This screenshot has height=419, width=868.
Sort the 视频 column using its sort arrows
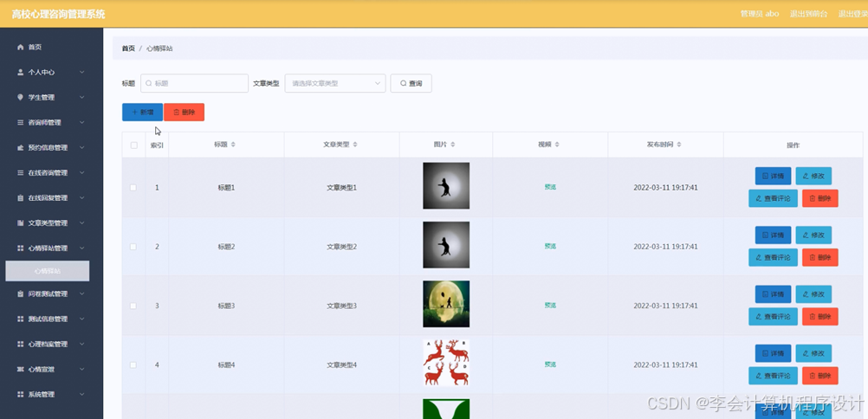click(557, 145)
